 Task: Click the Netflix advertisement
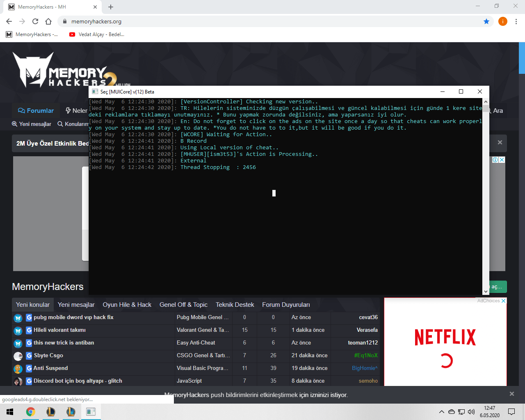pyautogui.click(x=445, y=342)
